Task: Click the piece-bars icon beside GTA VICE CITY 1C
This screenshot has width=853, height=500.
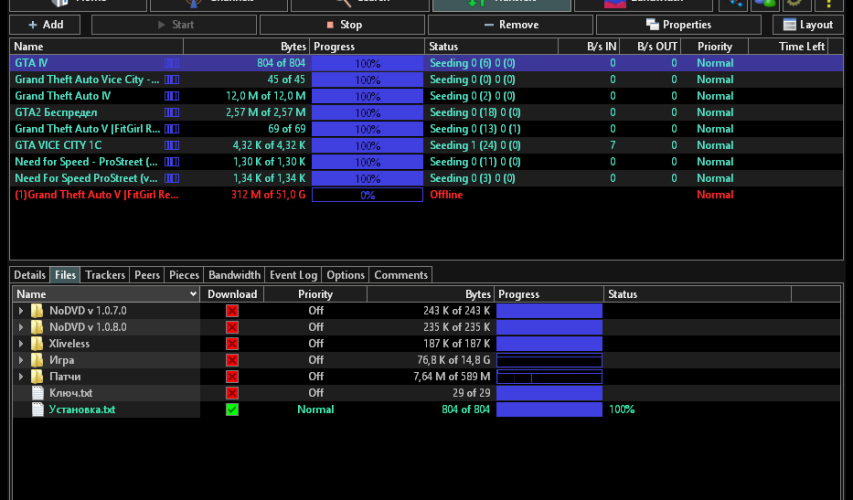Action: pos(172,145)
